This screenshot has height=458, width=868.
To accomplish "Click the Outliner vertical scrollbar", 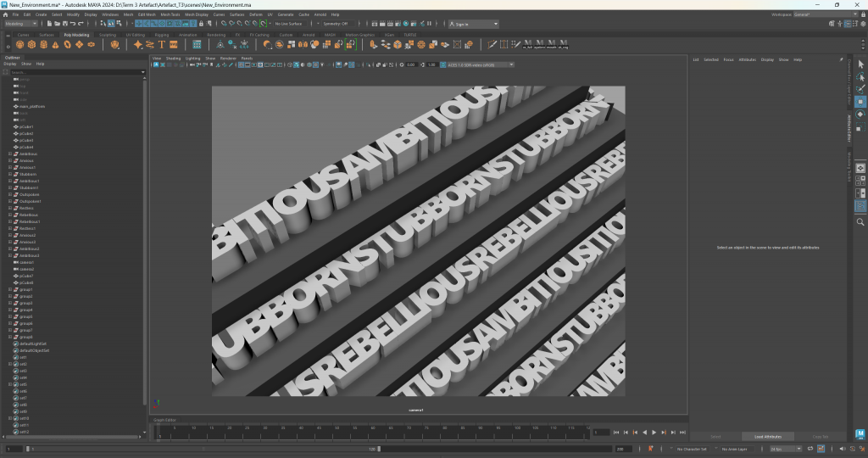I will click(x=144, y=241).
